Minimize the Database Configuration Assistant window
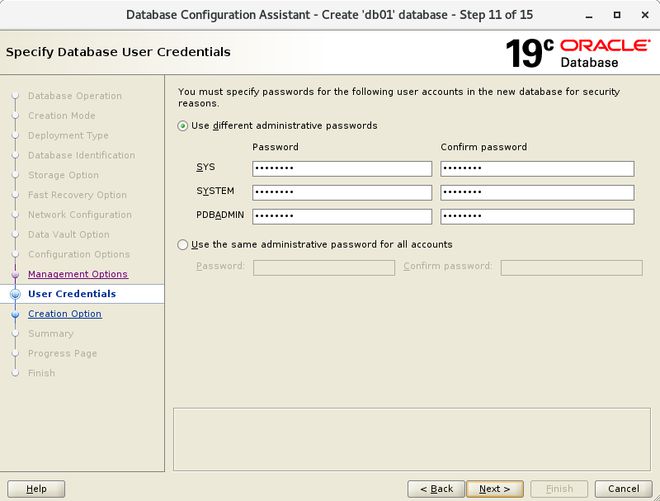This screenshot has width=660, height=501. click(589, 15)
